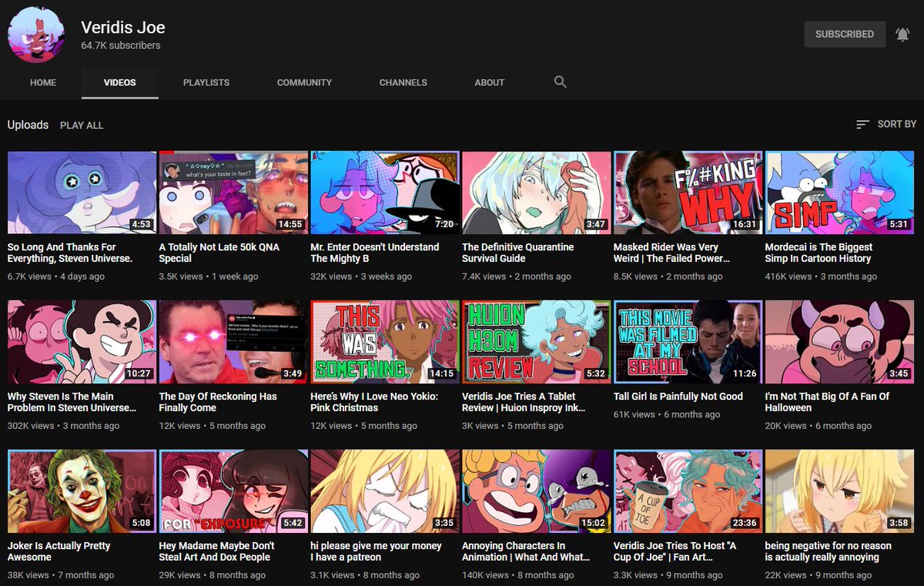Click title Joker Is Actually Pretty Awesome
This screenshot has width=924, height=586.
[x=59, y=551]
